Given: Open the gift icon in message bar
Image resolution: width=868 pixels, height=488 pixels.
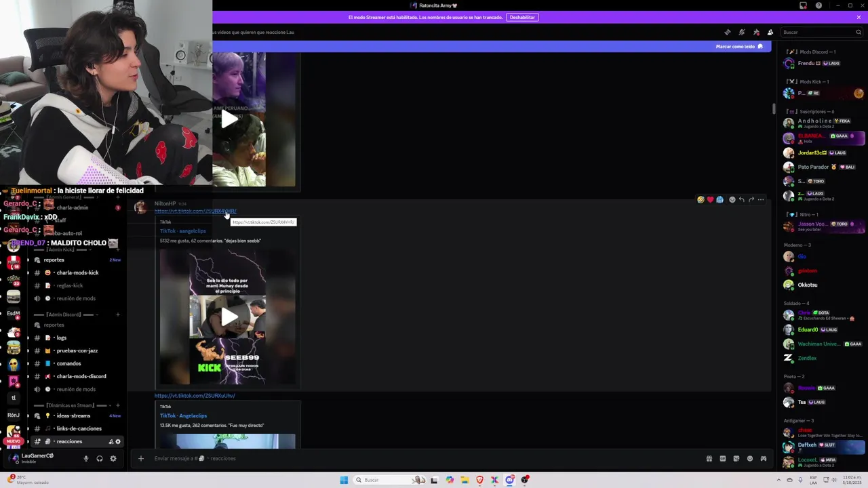Looking at the screenshot, I should click(709, 458).
